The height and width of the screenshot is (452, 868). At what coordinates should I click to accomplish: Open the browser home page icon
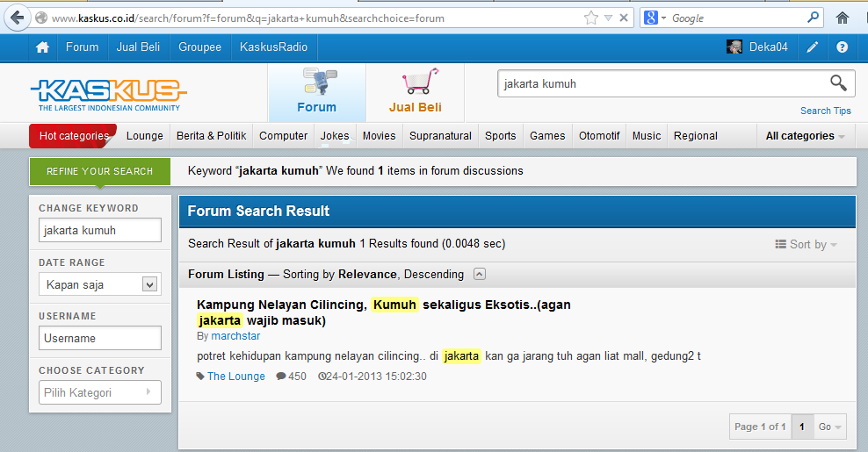coord(842,18)
